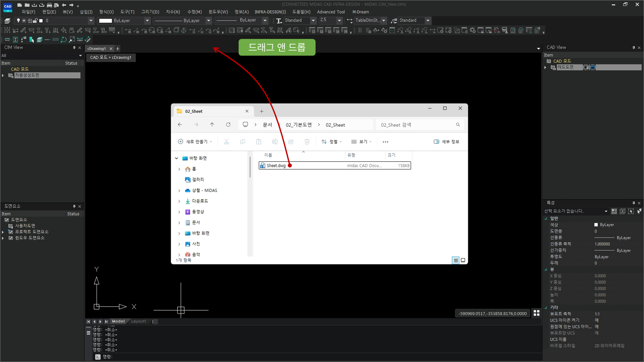Click the green cursor select icon in third toolbar
This screenshot has height=362, width=644.
coord(32,40)
